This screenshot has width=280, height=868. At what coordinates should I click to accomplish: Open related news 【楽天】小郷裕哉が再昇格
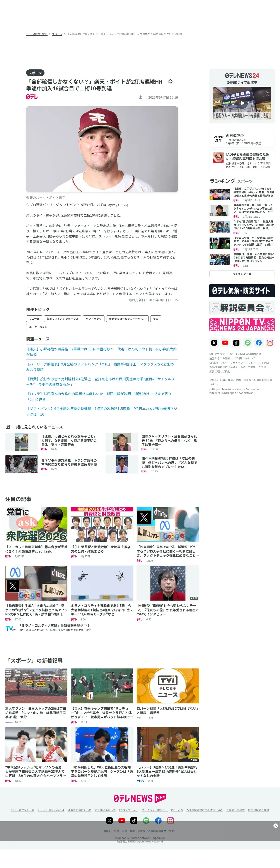coord(102,352)
